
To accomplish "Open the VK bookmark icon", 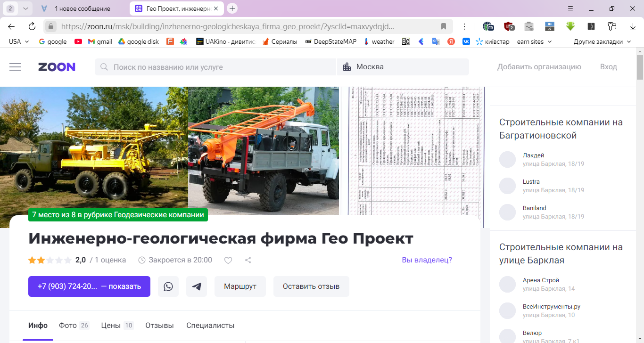I will coord(466,41).
